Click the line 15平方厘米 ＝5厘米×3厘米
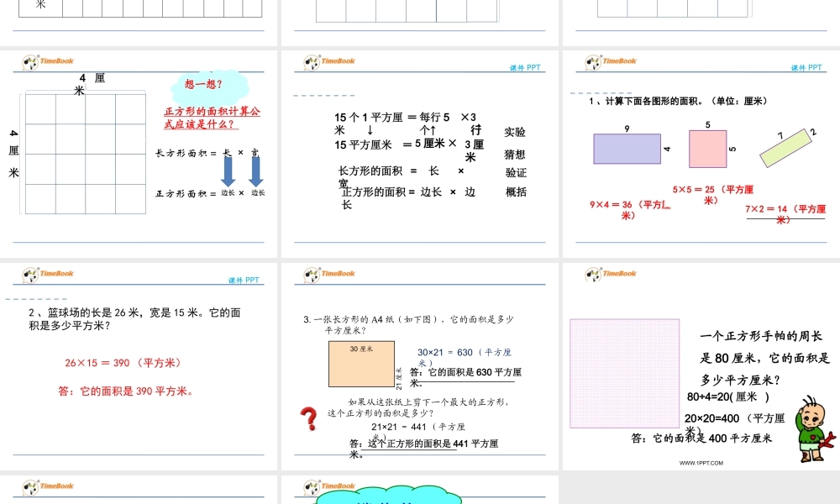This screenshot has width=840, height=504. click(409, 150)
